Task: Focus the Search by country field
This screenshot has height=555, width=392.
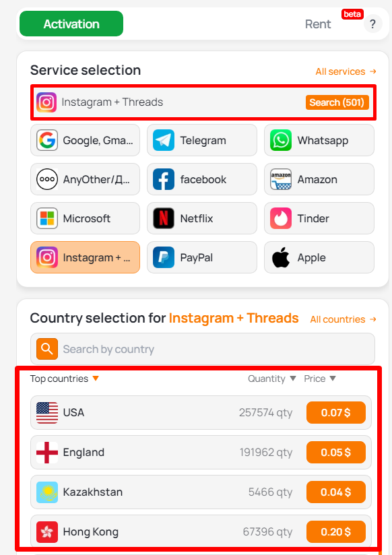Action: [x=203, y=349]
